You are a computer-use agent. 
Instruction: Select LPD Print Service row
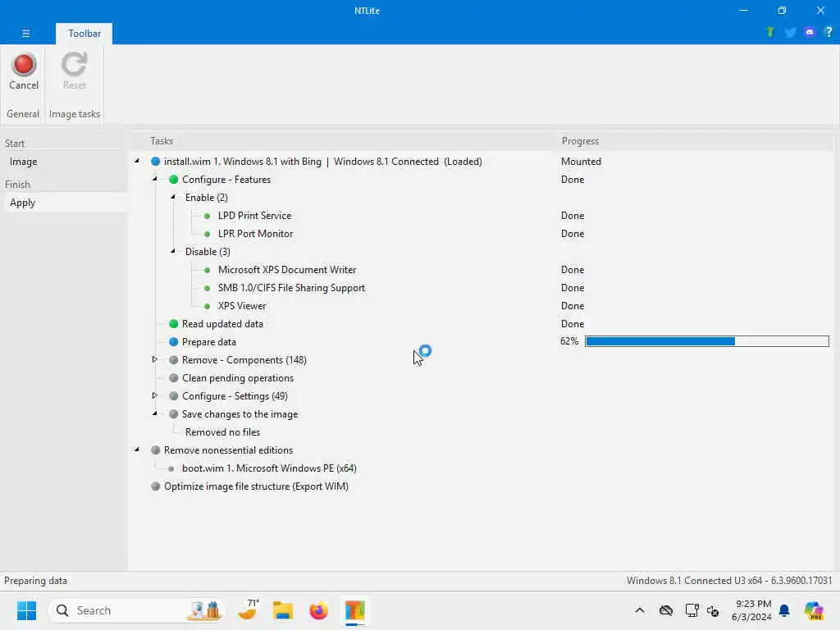[x=254, y=216]
